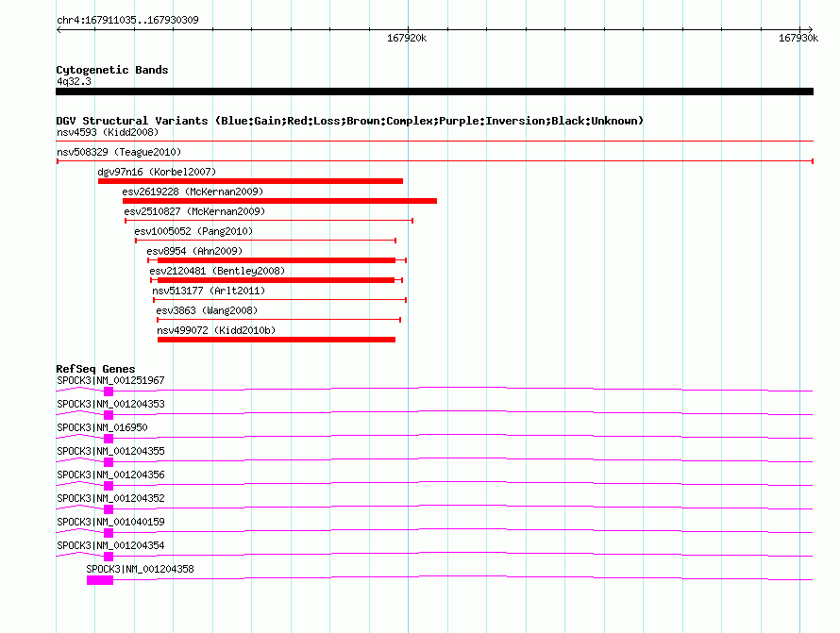Click the chr4:167911035..167930309 coordinate label
This screenshot has width=840, height=633.
click(127, 20)
